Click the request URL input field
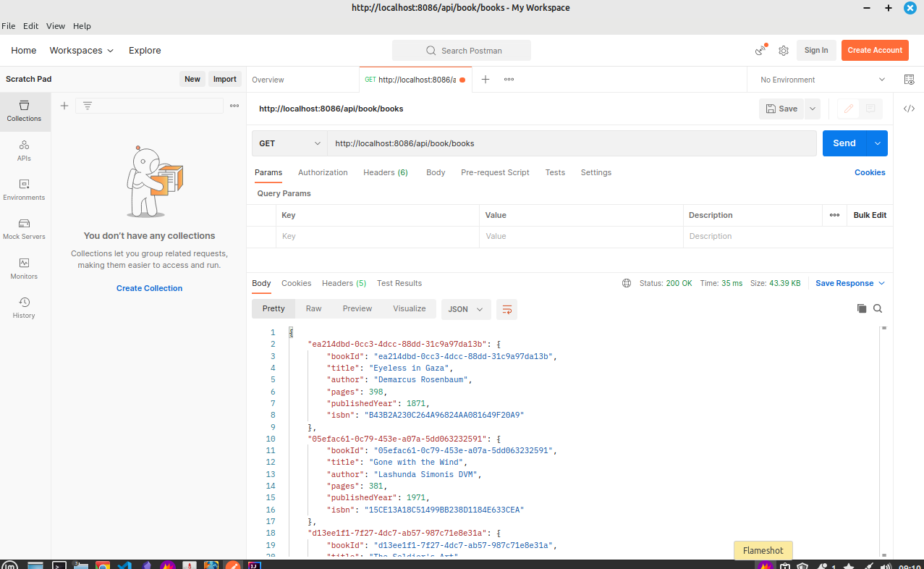 tap(572, 143)
